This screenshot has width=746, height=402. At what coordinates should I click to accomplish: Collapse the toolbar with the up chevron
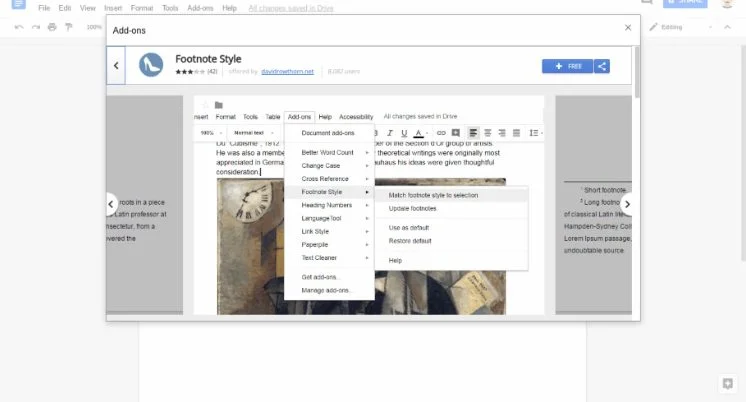pyautogui.click(x=727, y=27)
